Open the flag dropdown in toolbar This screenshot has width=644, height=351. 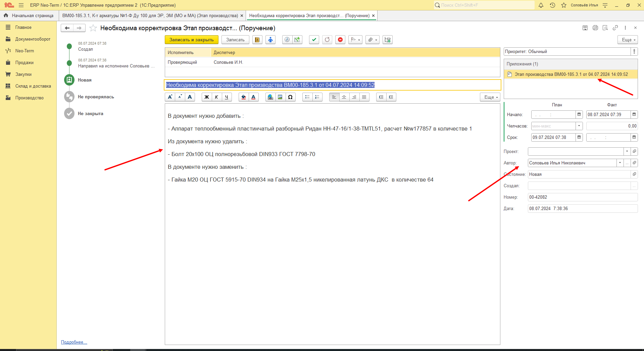(x=355, y=40)
